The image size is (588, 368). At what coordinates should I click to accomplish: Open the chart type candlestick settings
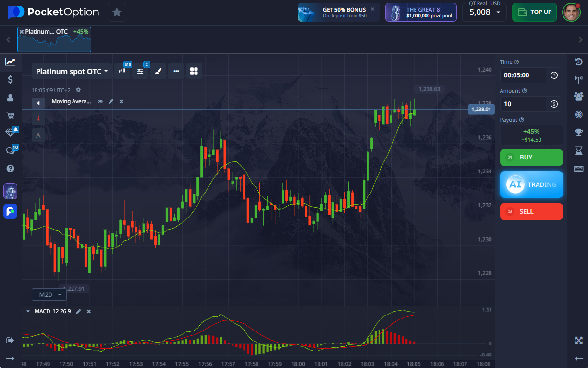pyautogui.click(x=122, y=71)
